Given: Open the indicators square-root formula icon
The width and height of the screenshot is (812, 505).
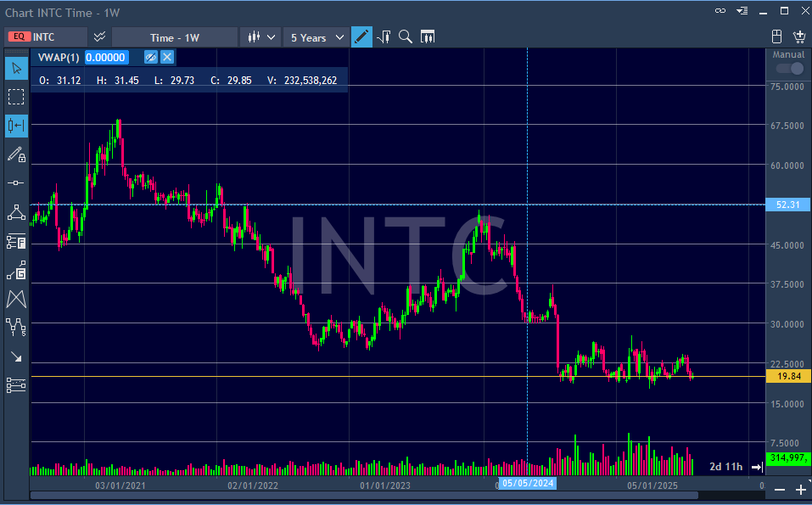Looking at the screenshot, I should coord(384,36).
